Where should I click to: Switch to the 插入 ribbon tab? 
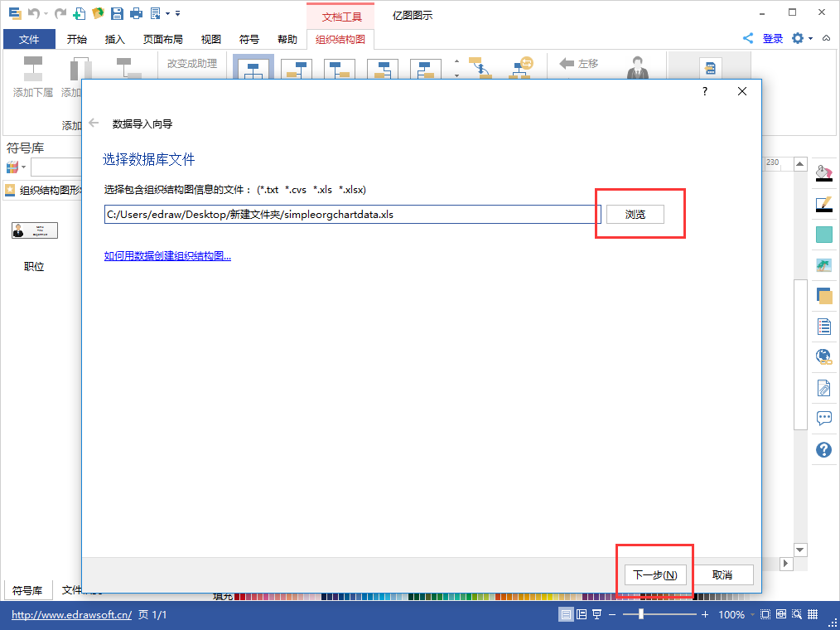click(x=114, y=39)
